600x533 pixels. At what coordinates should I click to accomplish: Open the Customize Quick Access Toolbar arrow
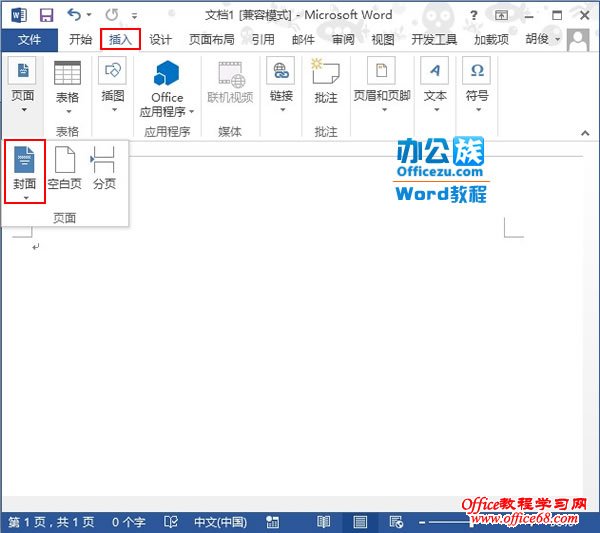click(134, 16)
